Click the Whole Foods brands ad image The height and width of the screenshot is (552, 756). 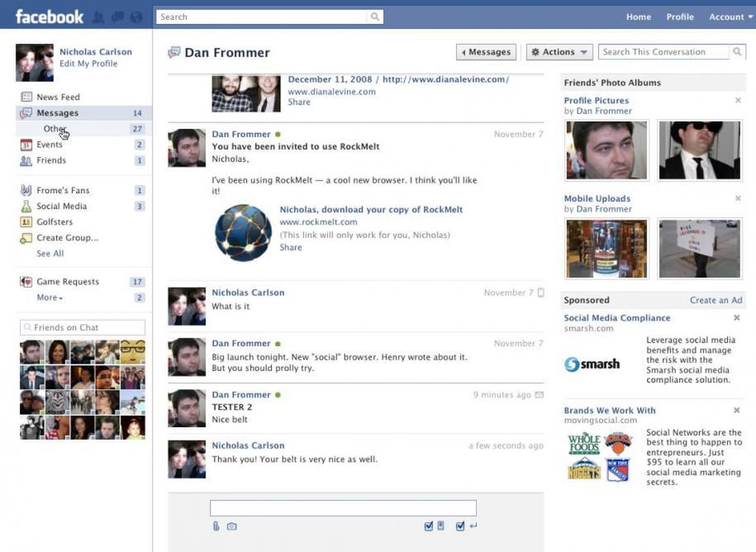coord(584,443)
